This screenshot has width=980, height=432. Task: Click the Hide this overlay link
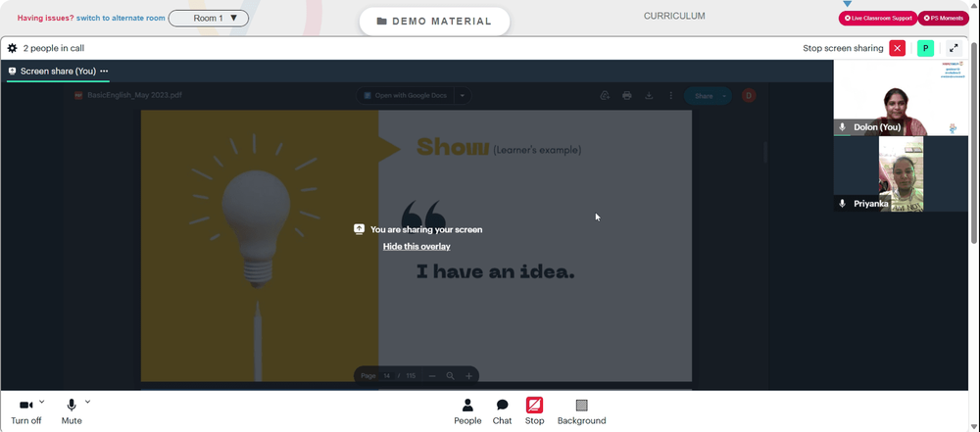point(416,246)
